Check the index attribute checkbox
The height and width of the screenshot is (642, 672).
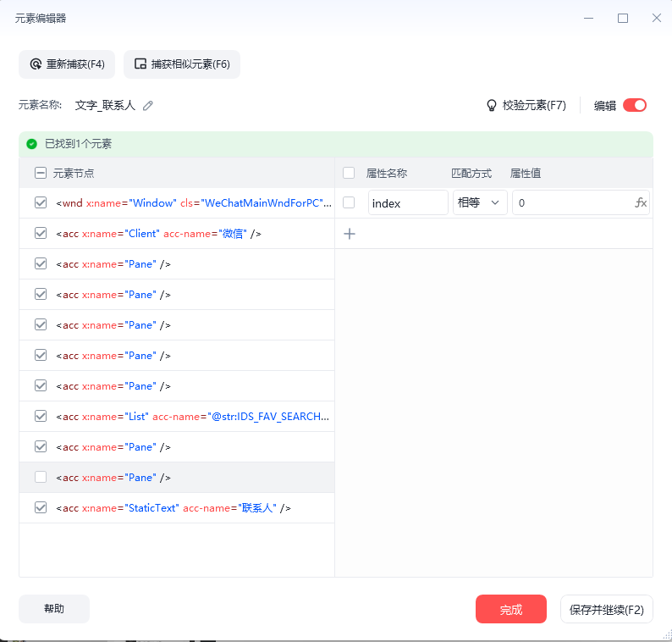tap(349, 203)
